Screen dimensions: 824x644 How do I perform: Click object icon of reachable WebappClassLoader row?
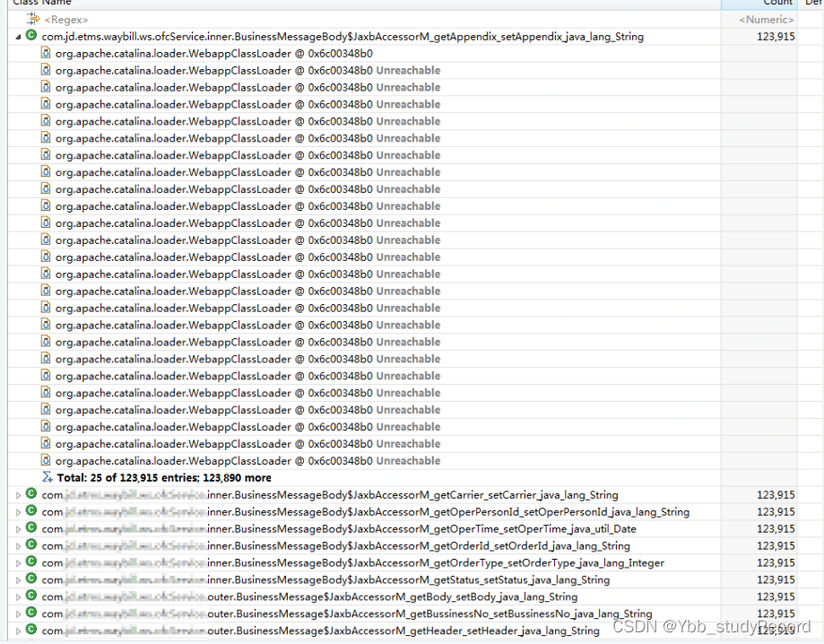pos(47,53)
